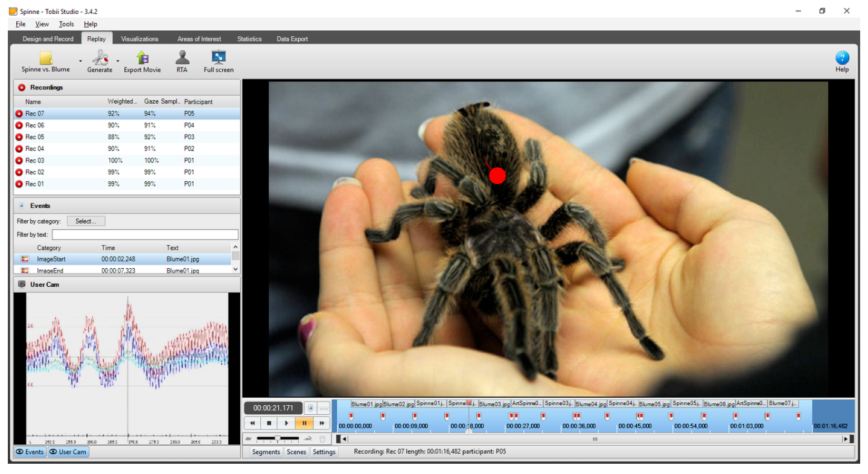Toggle Events panel visibility button
Viewport: 868px width, 474px height.
(30, 452)
